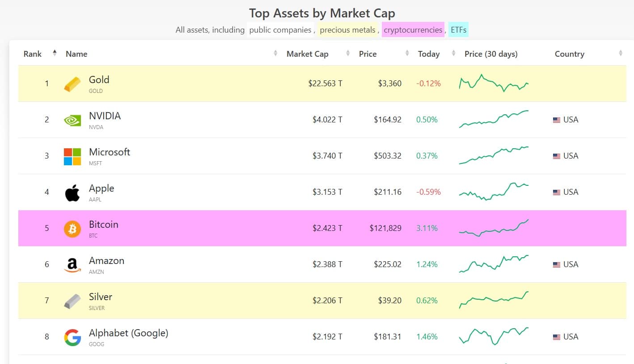
Task: Click Amazon market cap $2.388 T
Action: [327, 264]
